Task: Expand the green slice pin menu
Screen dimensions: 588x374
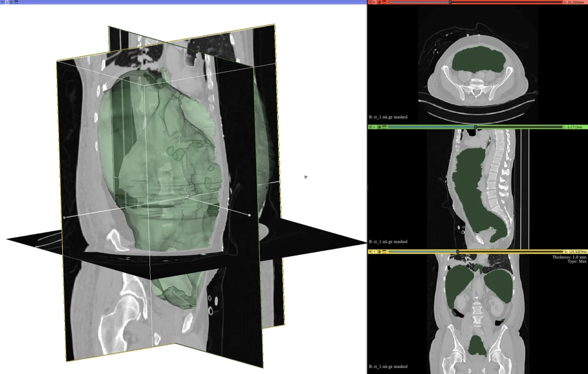Action: point(370,127)
